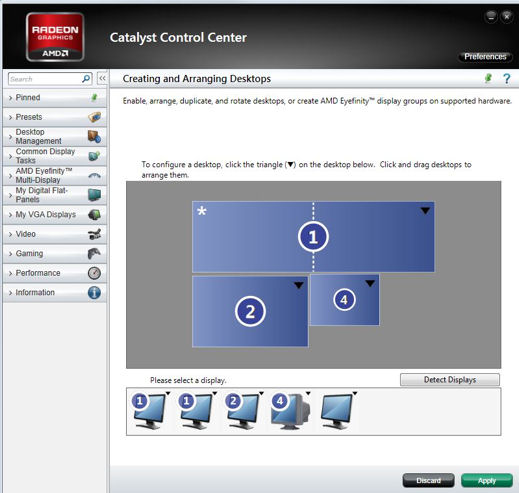Click the Desktop Management icon
This screenshot has width=519, height=493.
click(x=94, y=136)
